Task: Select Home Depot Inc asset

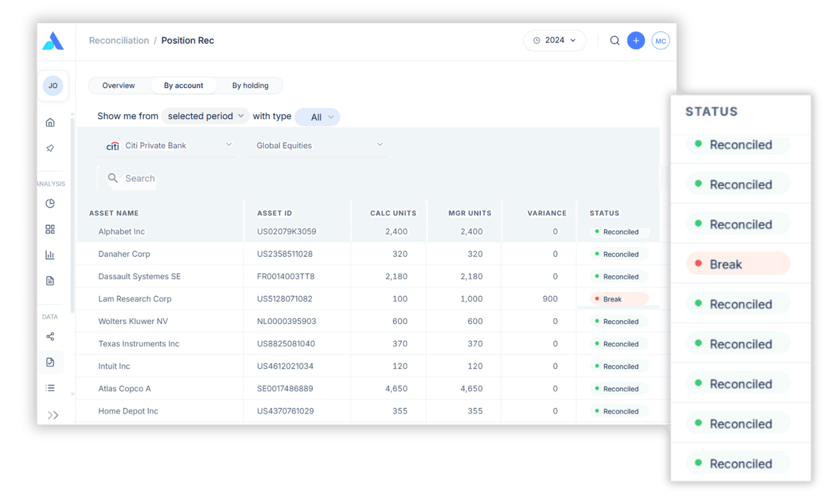Action: click(128, 411)
